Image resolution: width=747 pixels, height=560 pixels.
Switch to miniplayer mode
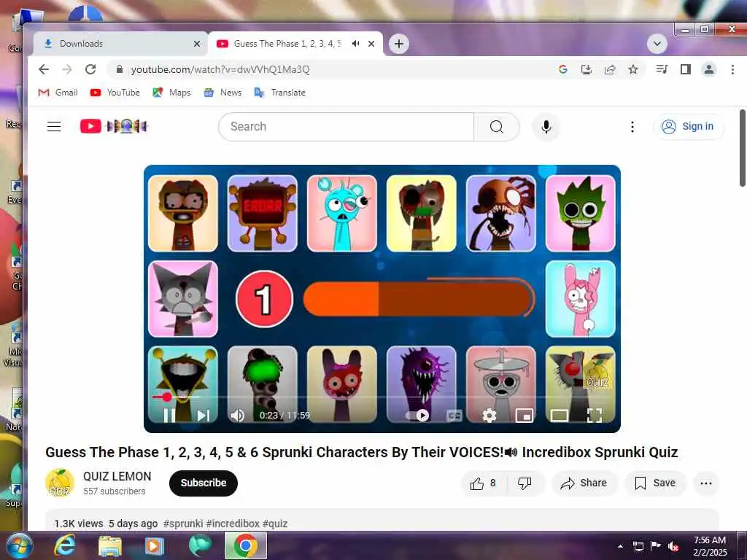(x=524, y=415)
